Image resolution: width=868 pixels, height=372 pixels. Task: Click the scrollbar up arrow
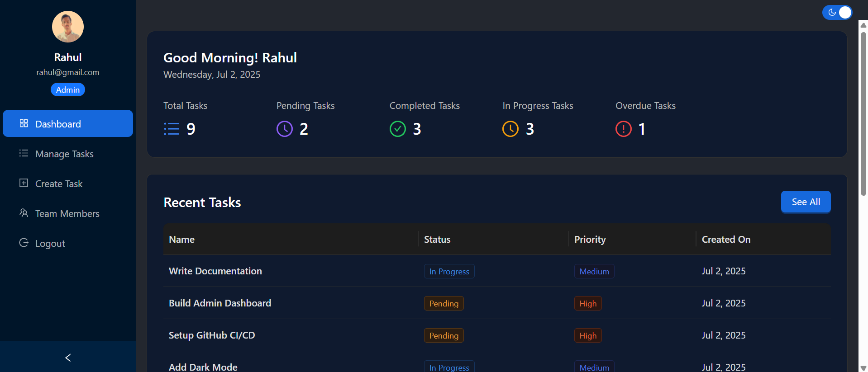coord(863,25)
